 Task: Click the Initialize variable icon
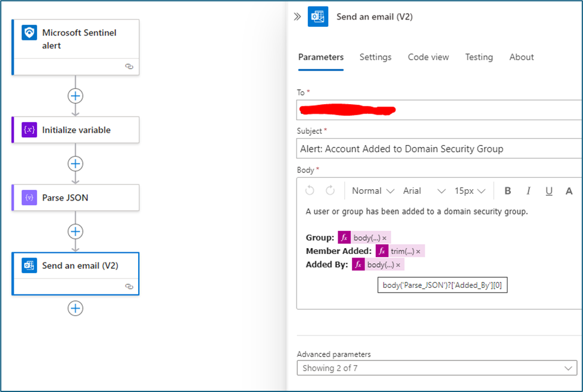click(29, 130)
